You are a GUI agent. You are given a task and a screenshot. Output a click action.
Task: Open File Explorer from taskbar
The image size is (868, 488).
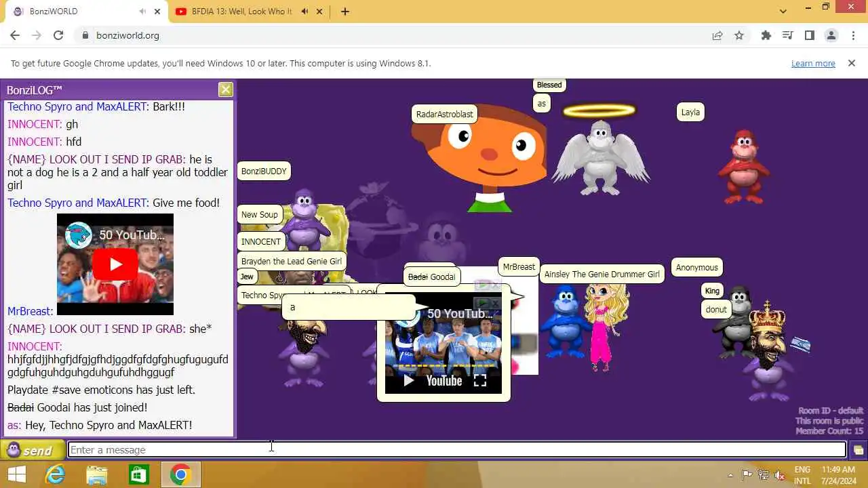click(96, 474)
